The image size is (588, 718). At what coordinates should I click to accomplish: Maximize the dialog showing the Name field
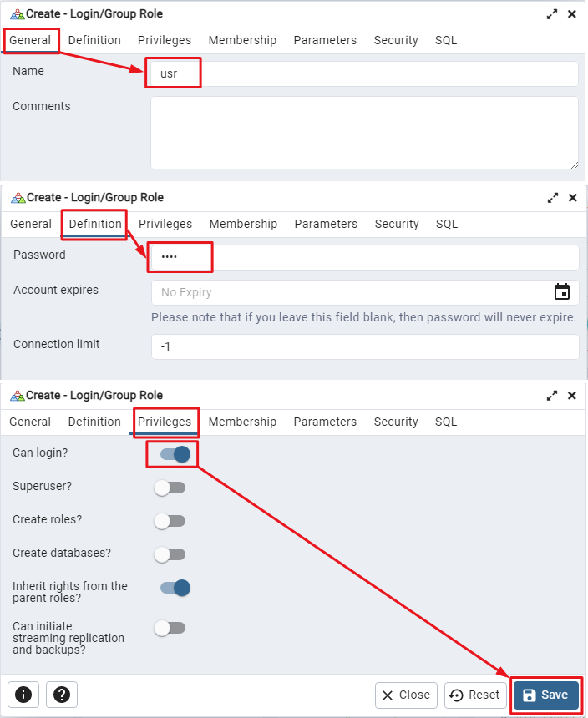coord(552,14)
